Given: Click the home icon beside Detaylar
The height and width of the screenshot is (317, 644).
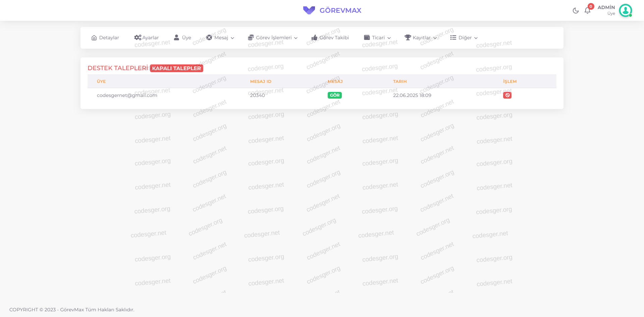Looking at the screenshot, I should click(94, 38).
